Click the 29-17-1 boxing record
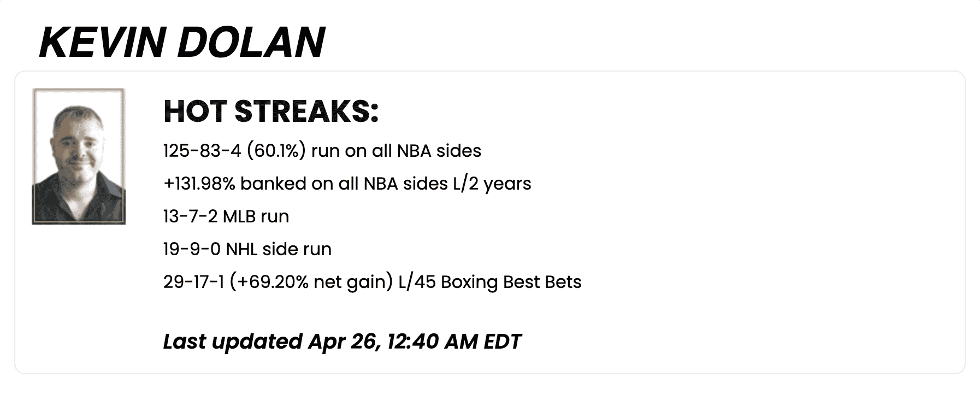 pyautogui.click(x=194, y=282)
